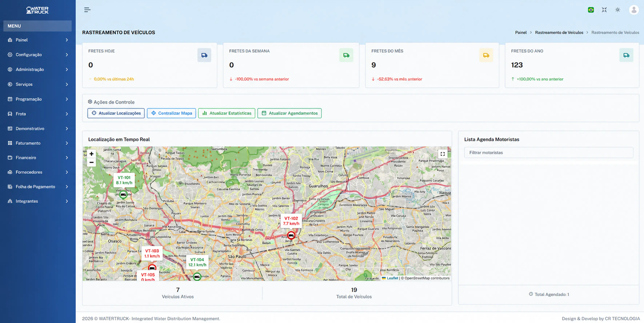Image resolution: width=644 pixels, height=323 pixels.
Task: Expand the Painel sidebar menu
Action: [37, 40]
